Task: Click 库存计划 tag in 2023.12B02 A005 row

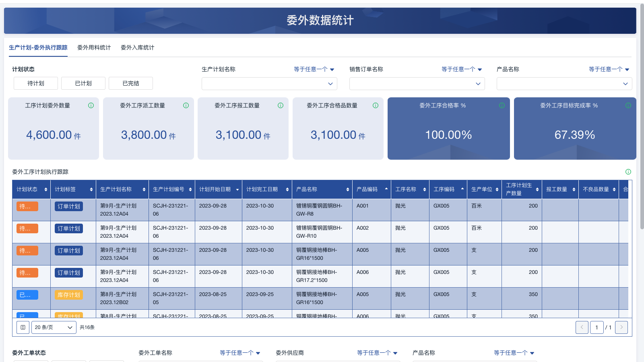Action: (x=69, y=295)
